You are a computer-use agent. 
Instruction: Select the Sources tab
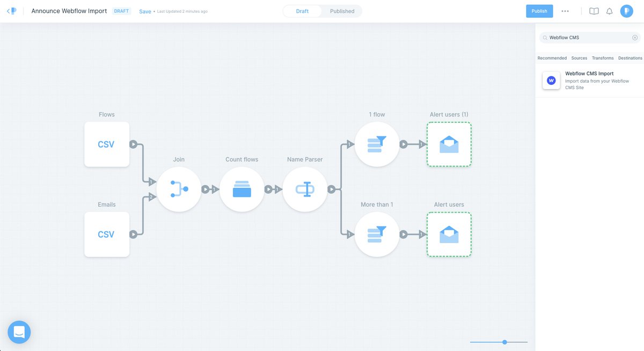579,58
